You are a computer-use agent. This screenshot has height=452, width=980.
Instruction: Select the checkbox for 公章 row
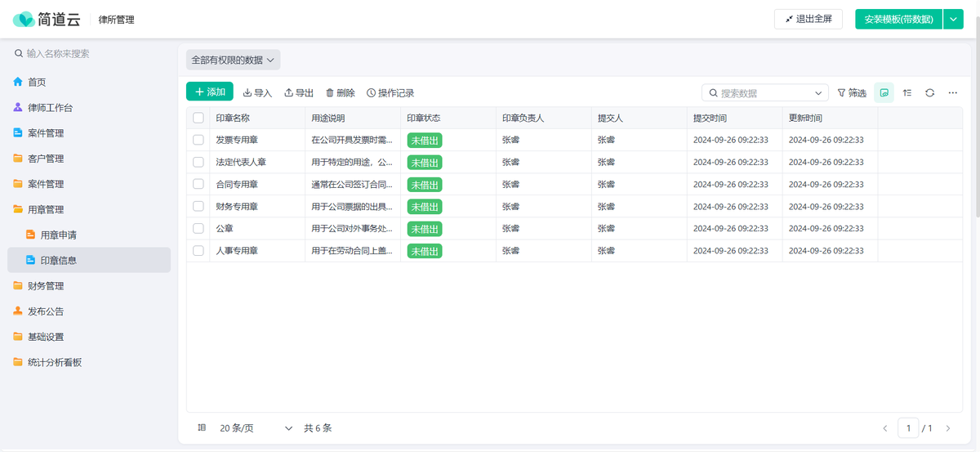click(198, 228)
